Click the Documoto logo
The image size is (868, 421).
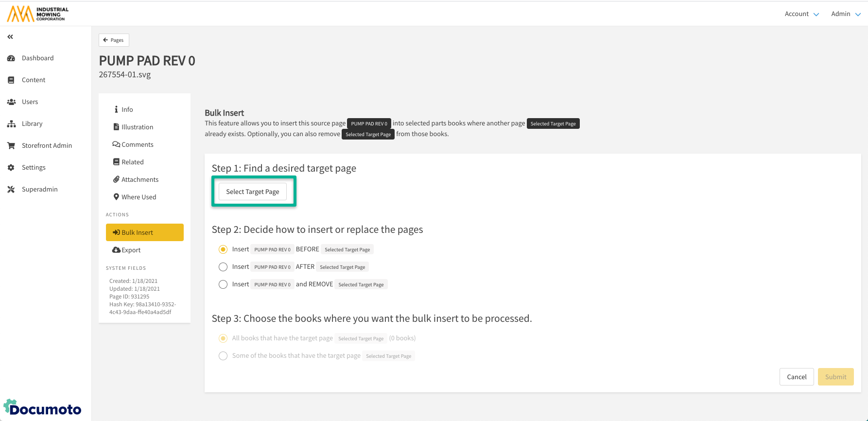point(43,408)
